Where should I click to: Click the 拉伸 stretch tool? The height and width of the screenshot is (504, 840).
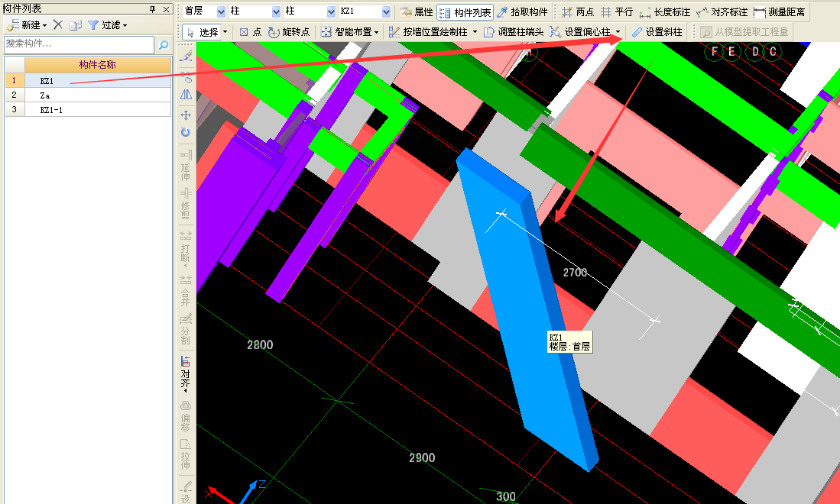click(x=186, y=455)
